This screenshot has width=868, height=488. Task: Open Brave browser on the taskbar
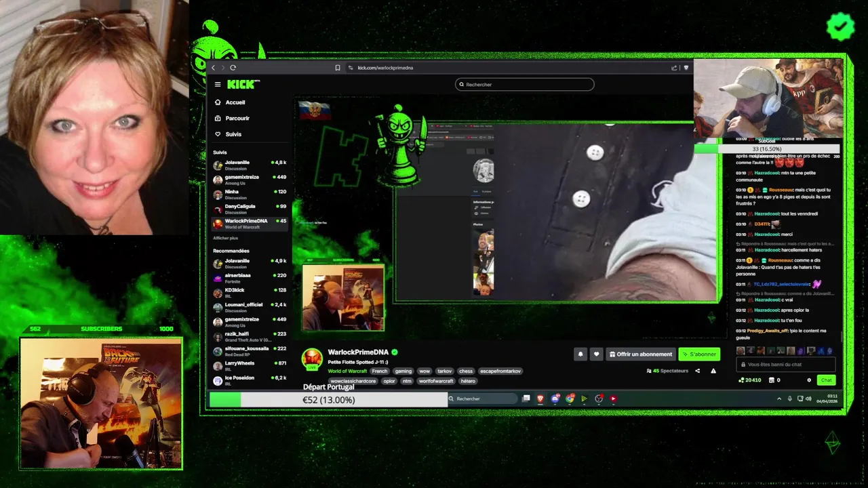[x=540, y=399]
